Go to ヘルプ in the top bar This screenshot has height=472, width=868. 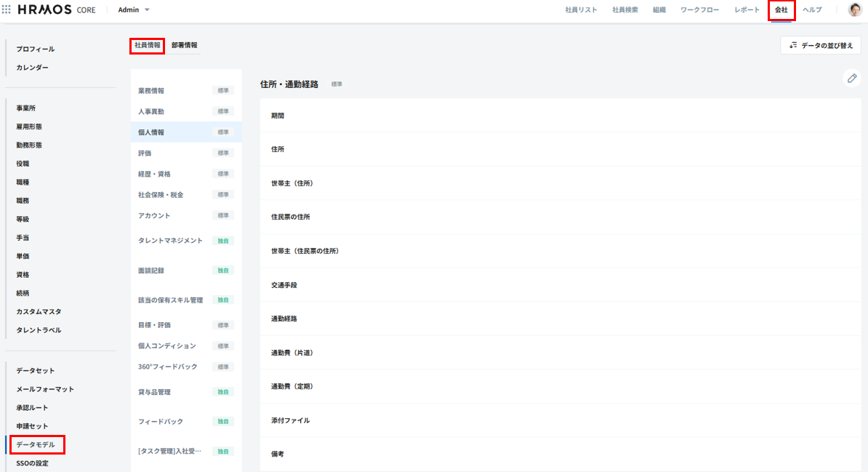[812, 10]
